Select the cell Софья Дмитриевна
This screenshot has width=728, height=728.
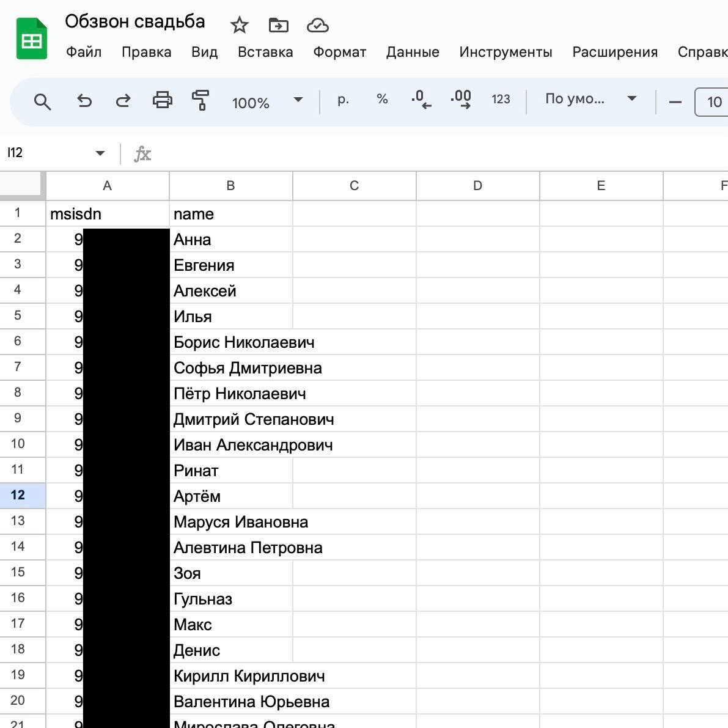tap(231, 368)
